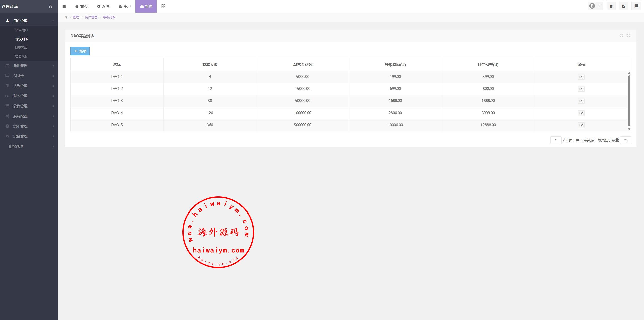Screen dimensions: 644x320
Task: Click the page number input field
Action: pos(556,140)
